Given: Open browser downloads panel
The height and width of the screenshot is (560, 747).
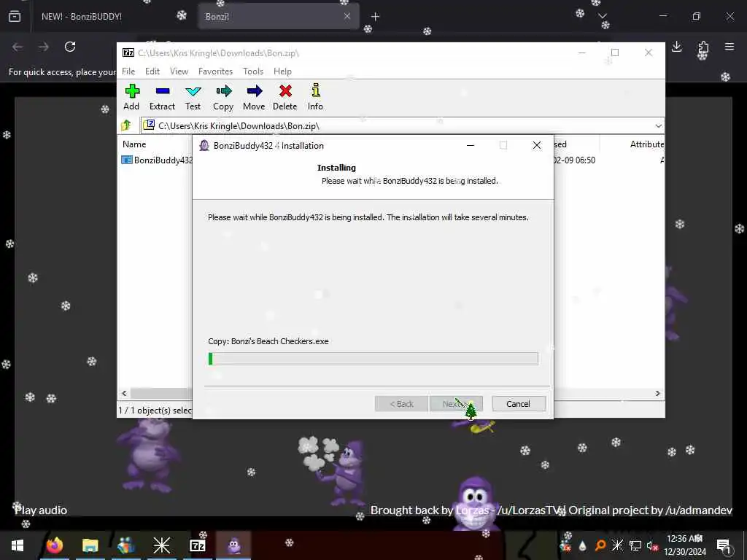Looking at the screenshot, I should (x=676, y=46).
